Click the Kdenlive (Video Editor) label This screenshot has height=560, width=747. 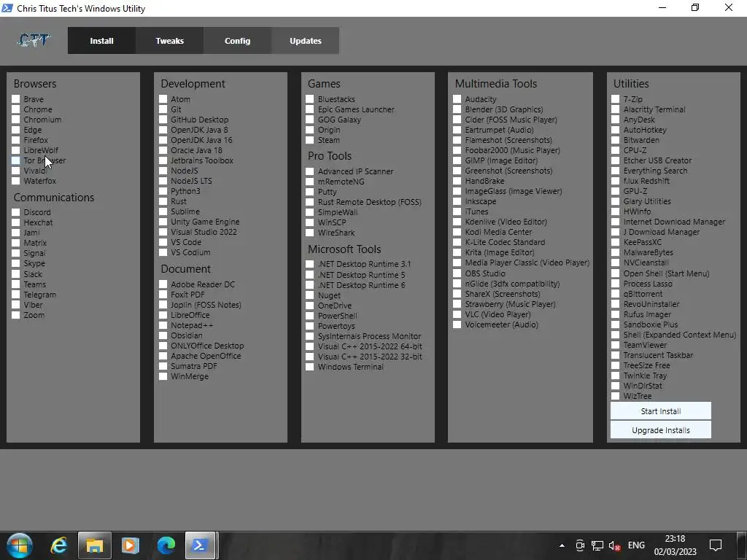506,222
